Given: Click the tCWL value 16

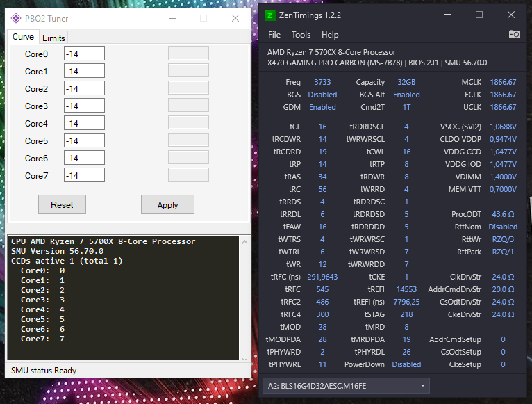Looking at the screenshot, I should coord(406,152).
